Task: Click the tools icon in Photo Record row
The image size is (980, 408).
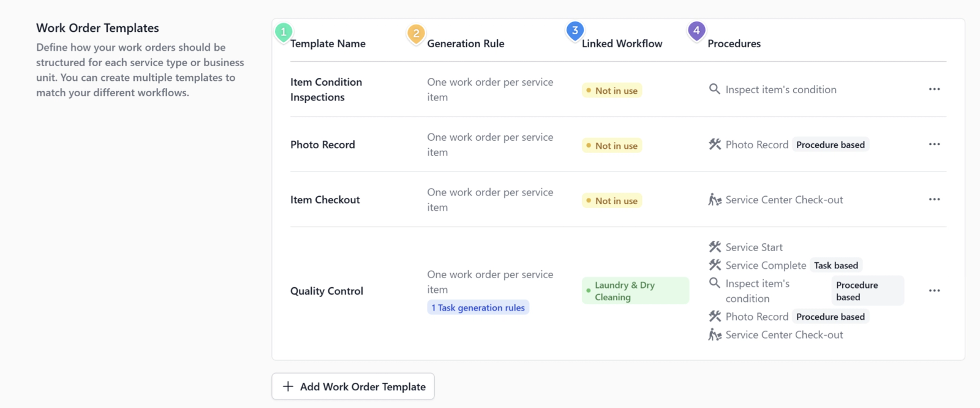Action: click(x=715, y=145)
